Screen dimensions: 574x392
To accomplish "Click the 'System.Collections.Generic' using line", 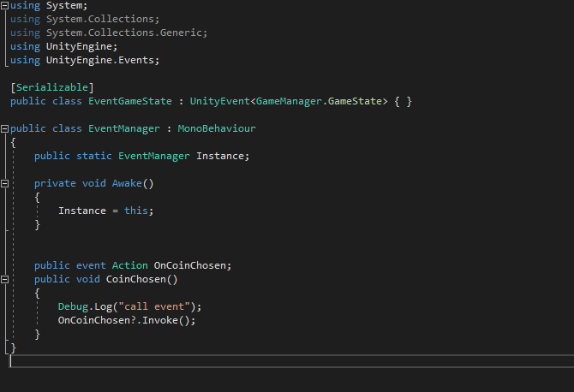I will (109, 33).
